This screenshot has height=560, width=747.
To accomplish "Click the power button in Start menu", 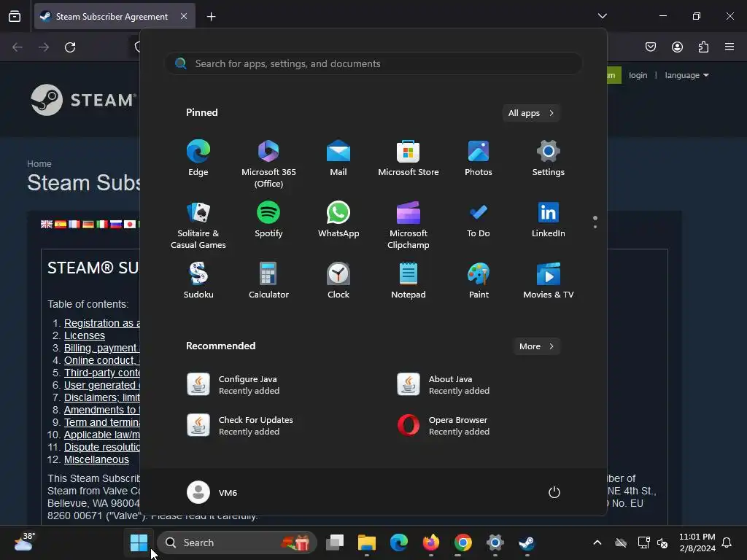I will point(554,492).
